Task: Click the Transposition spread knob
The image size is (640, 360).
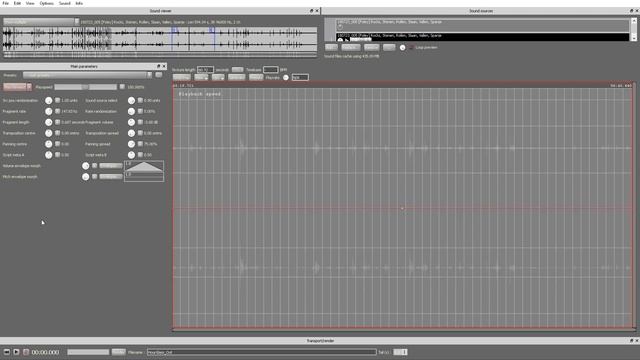Action: 131,133
